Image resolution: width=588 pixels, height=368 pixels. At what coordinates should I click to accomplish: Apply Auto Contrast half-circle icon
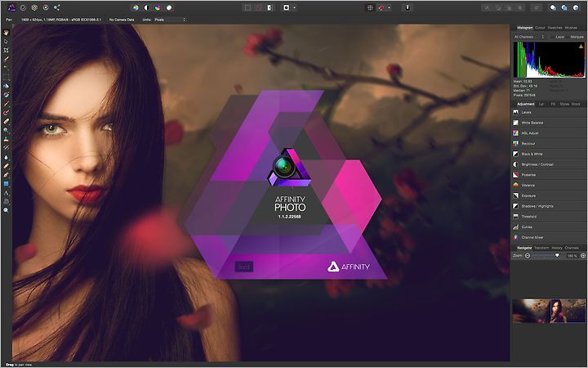point(147,7)
